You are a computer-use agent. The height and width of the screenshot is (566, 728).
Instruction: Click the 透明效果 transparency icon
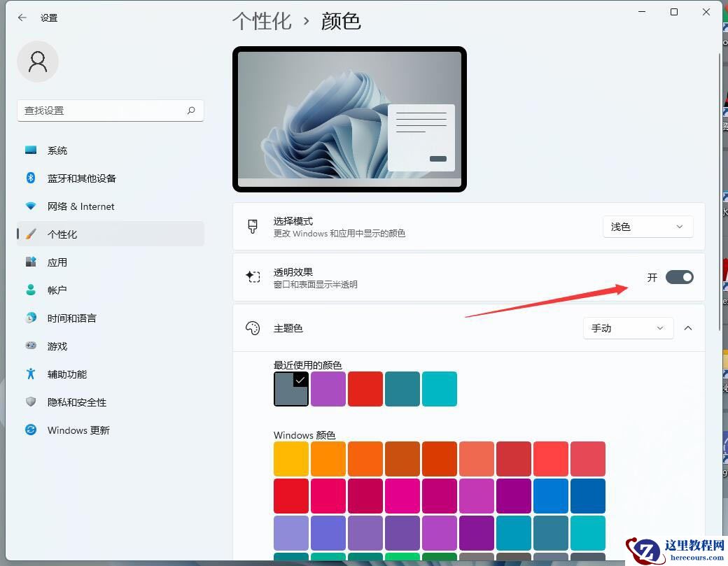point(253,276)
